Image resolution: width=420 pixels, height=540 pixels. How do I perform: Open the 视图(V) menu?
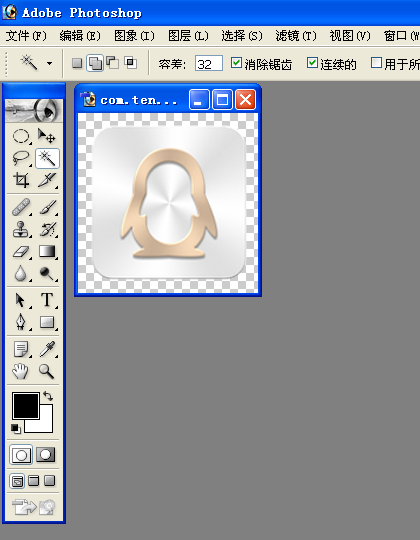pyautogui.click(x=350, y=36)
